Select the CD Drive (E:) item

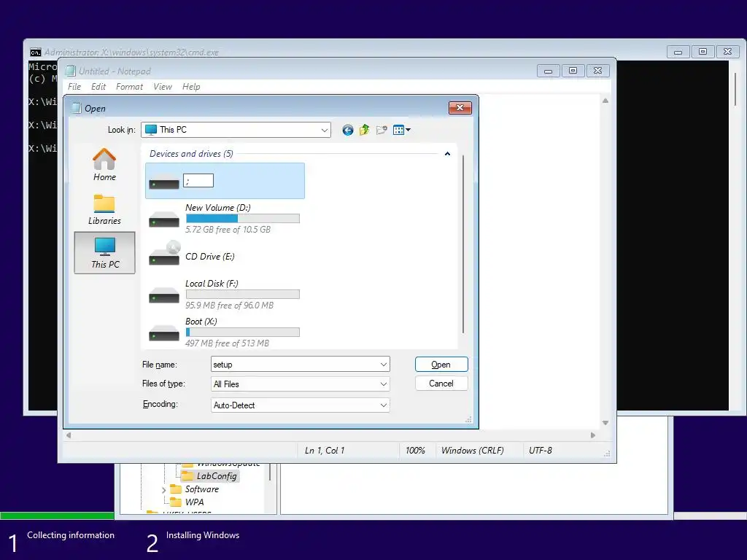[225, 256]
